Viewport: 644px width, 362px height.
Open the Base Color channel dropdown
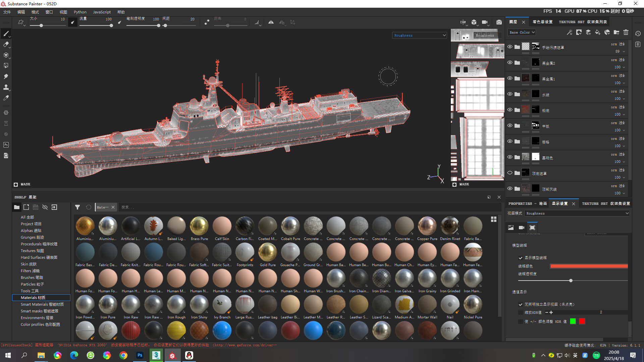(x=522, y=32)
